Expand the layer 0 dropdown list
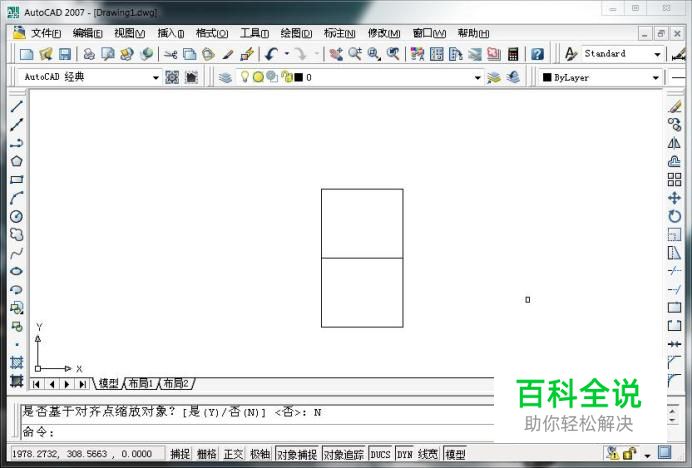The image size is (692, 468). tap(478, 78)
